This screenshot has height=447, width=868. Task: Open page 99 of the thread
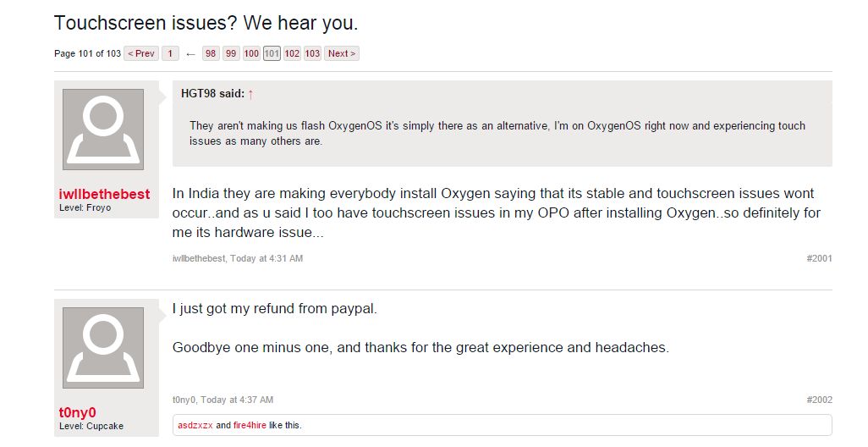tap(231, 53)
